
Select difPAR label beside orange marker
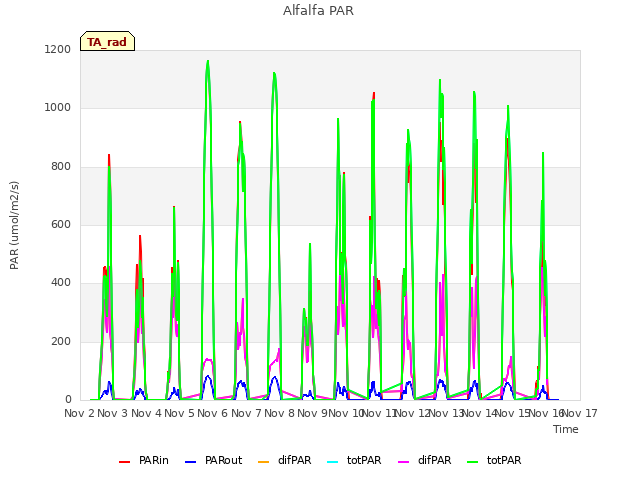295,460
